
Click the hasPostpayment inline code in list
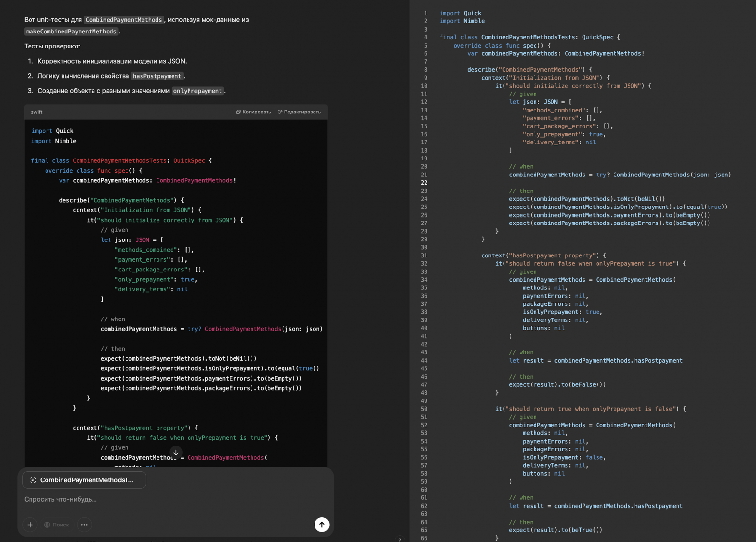(x=157, y=76)
